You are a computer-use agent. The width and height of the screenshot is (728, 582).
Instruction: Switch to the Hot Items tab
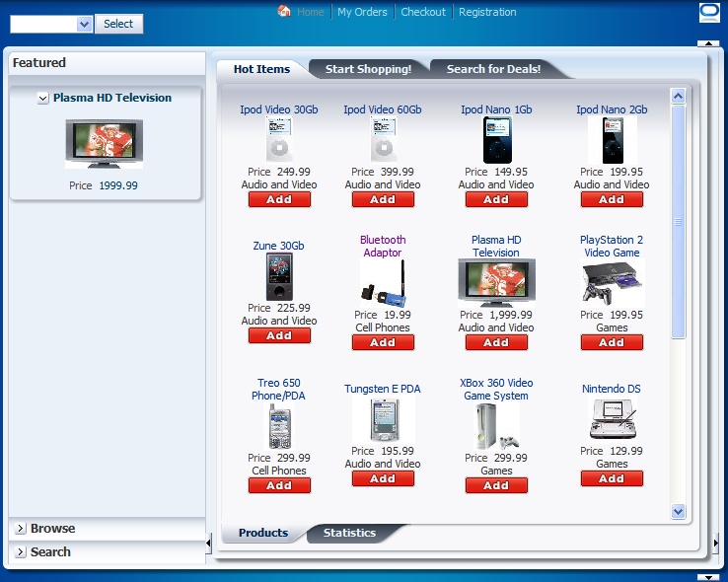[x=261, y=69]
